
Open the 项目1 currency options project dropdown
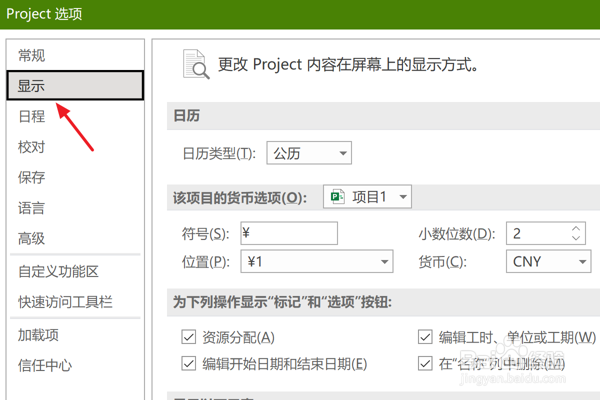[367, 197]
